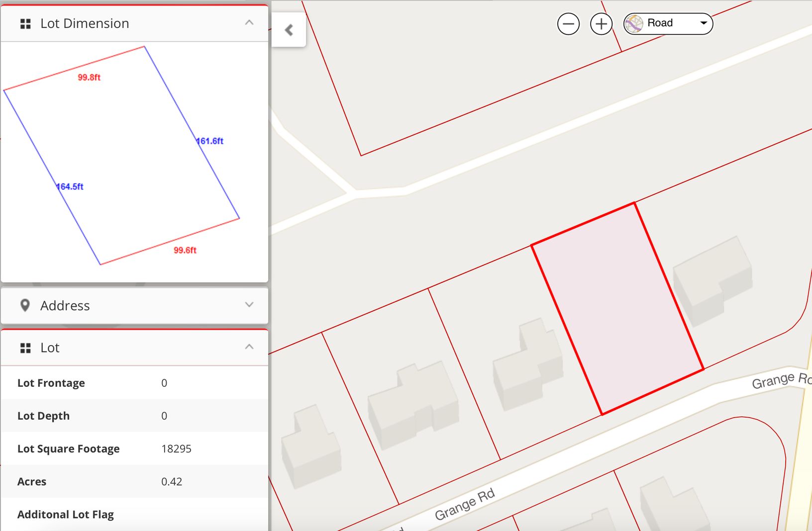The width and height of the screenshot is (812, 531).
Task: Click the Lot Square Footage value 18295
Action: click(176, 448)
